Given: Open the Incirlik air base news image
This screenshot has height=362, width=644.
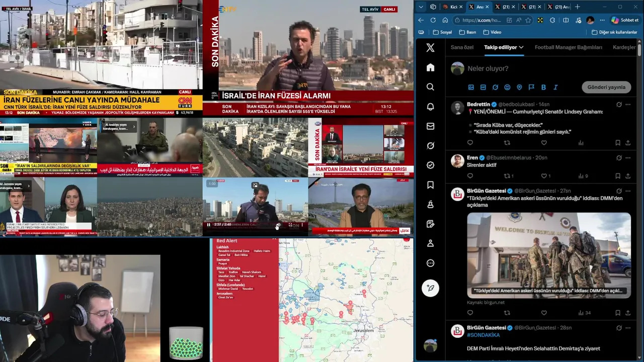Looking at the screenshot, I should coord(548,255).
